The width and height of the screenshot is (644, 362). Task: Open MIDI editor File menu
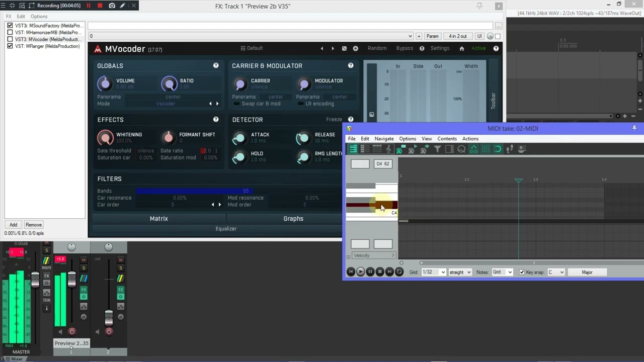point(352,139)
